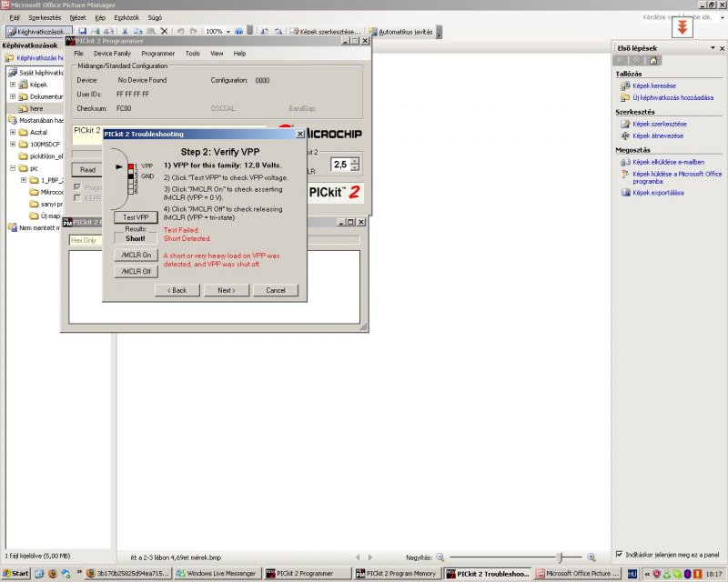Image resolution: width=728 pixels, height=582 pixels.
Task: Open Tools menu in PICkit 2 Programmer
Action: click(192, 54)
